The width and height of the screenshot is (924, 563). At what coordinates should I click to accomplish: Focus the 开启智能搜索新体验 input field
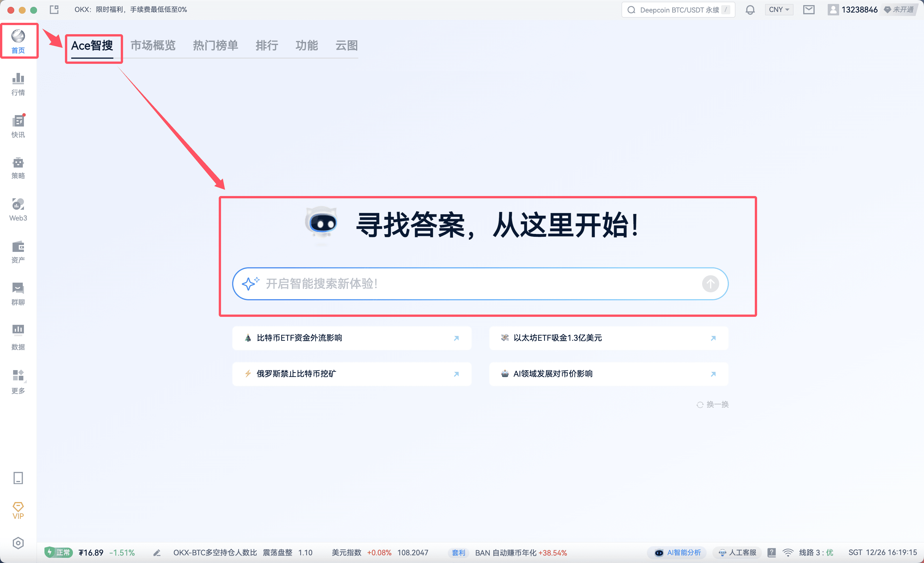480,283
